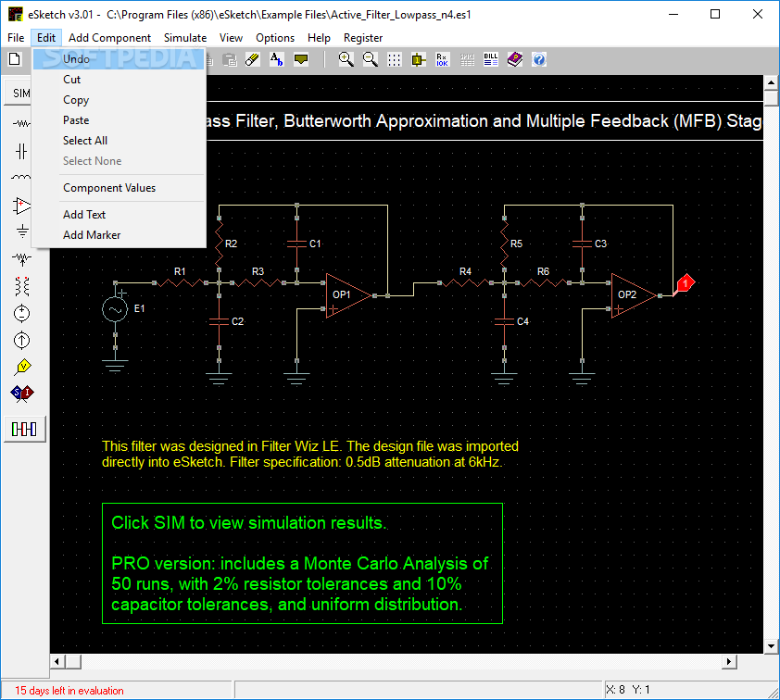Choose Add Marker from Edit menu
Viewport: 780px width, 700px height.
click(119, 235)
